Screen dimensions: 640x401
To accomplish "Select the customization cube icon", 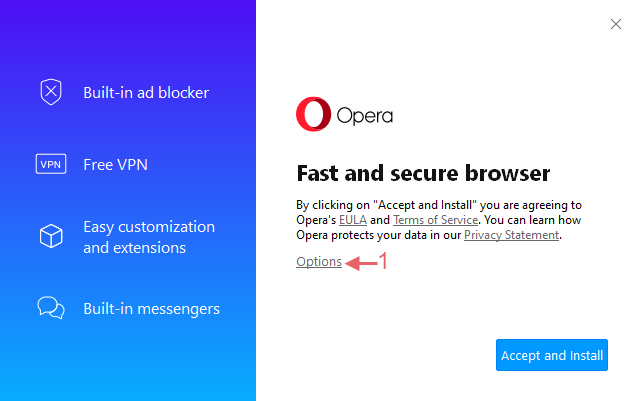I will tap(51, 236).
